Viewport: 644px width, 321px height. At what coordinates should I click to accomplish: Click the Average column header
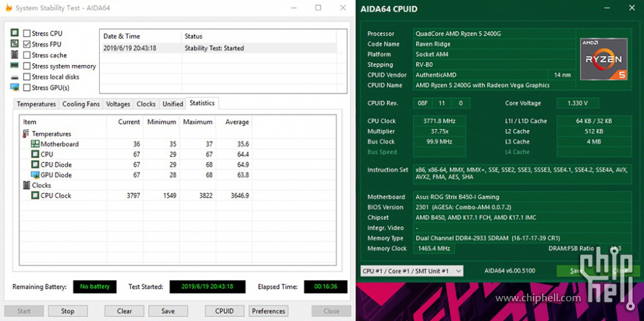click(x=234, y=122)
